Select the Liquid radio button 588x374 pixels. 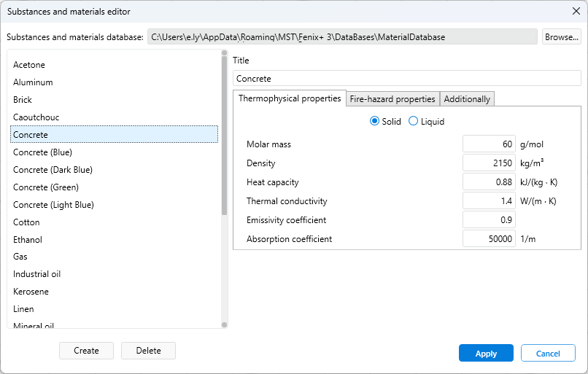414,122
